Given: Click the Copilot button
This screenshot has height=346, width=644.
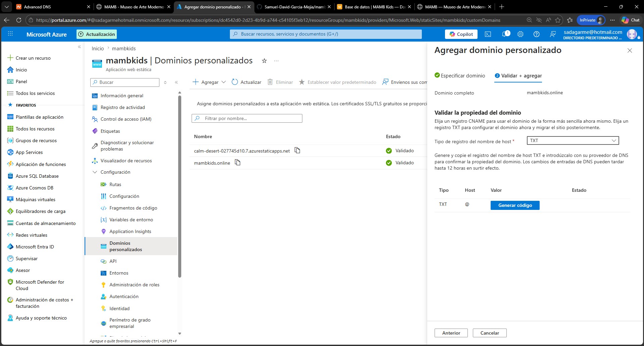Looking at the screenshot, I should (461, 34).
